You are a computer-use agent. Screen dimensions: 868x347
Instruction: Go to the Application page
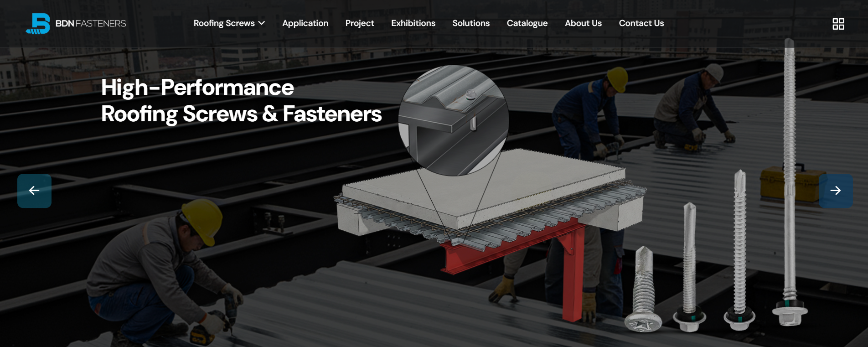pos(305,23)
